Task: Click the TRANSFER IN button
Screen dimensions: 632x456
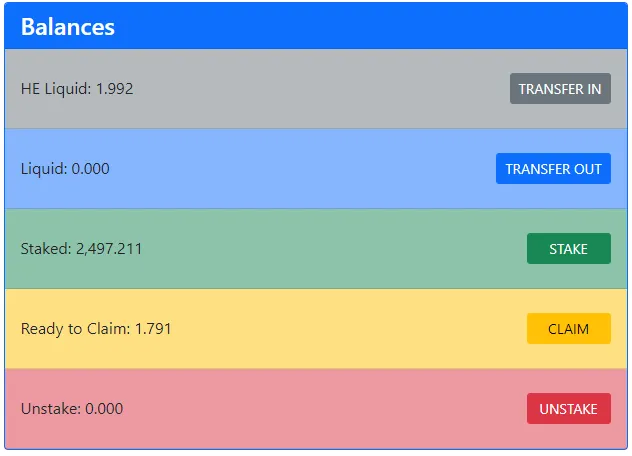Action: [560, 89]
